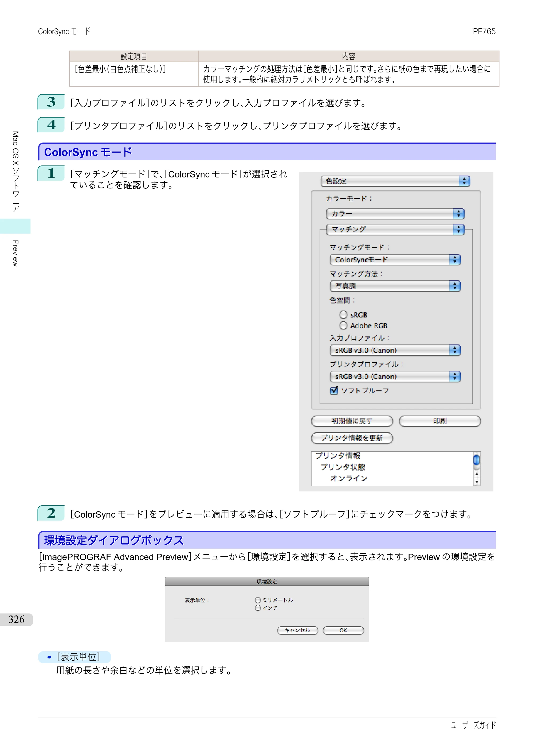Click the [表示単位] bullet label
This screenshot has height=756, width=534.
point(78,657)
